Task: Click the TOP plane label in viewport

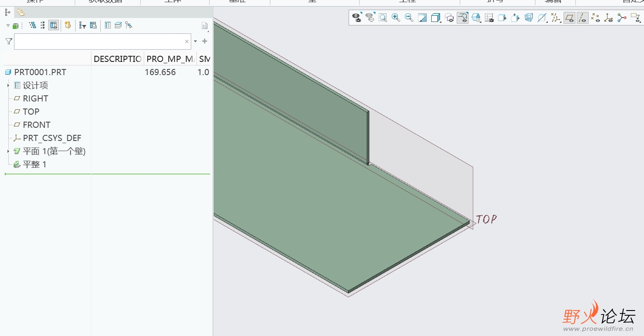Action: (x=486, y=219)
